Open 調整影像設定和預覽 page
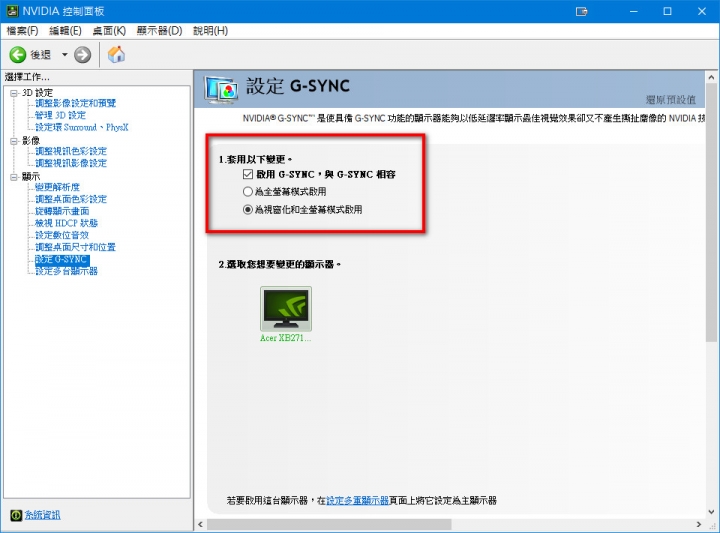The height and width of the screenshot is (533, 720). [x=76, y=103]
